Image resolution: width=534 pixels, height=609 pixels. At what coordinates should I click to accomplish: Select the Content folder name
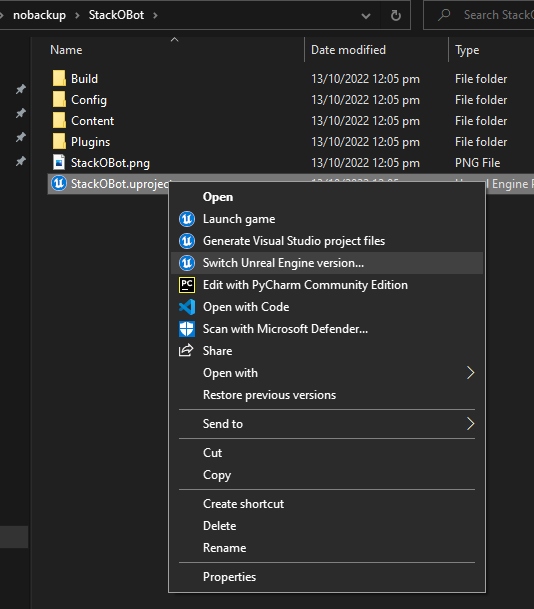(92, 121)
